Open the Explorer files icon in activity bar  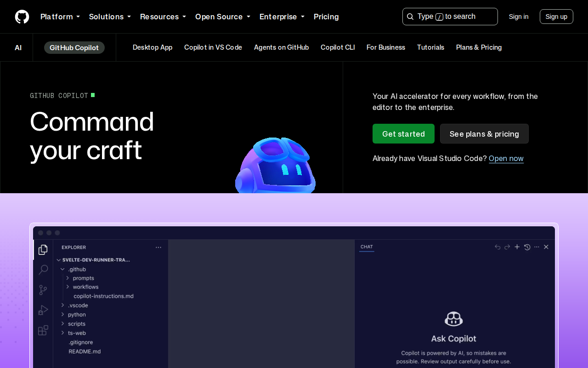pyautogui.click(x=43, y=249)
